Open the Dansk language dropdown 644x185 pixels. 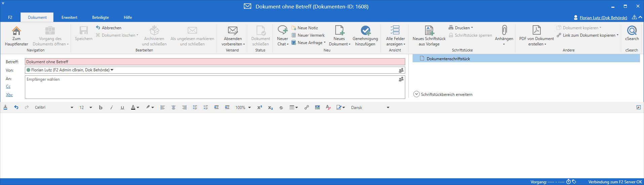tap(388, 108)
